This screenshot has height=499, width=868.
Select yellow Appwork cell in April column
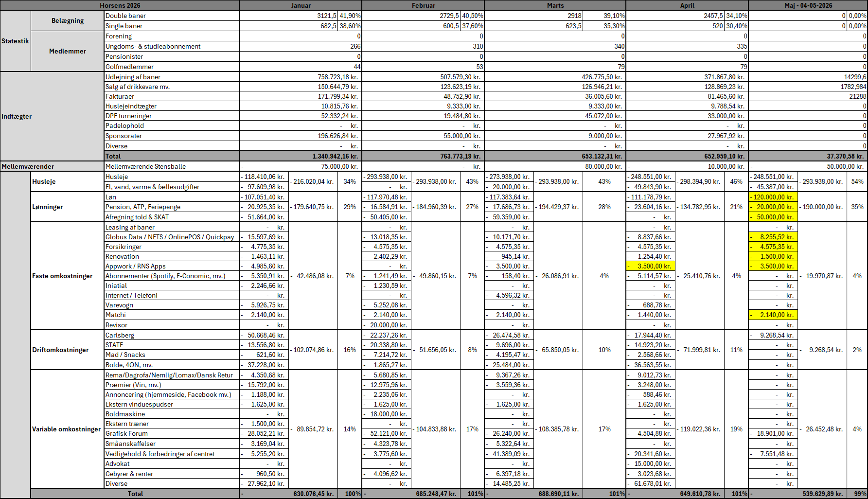coord(651,266)
